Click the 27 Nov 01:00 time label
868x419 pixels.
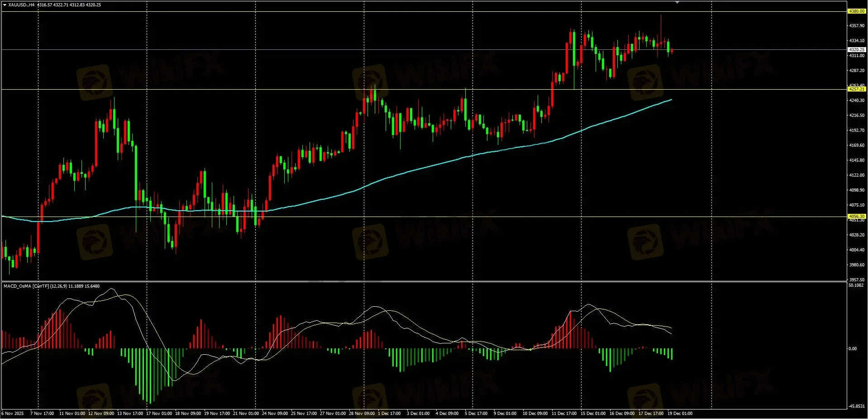(x=333, y=414)
